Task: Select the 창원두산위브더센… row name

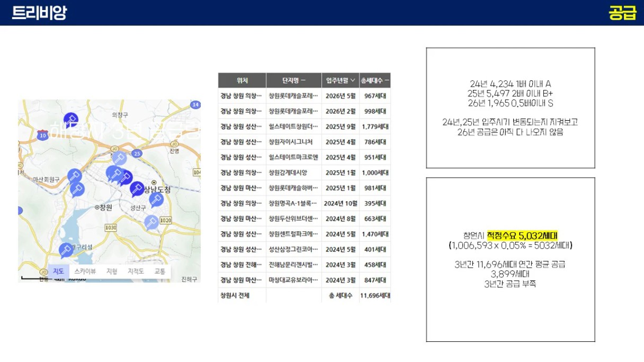Action: click(x=293, y=219)
